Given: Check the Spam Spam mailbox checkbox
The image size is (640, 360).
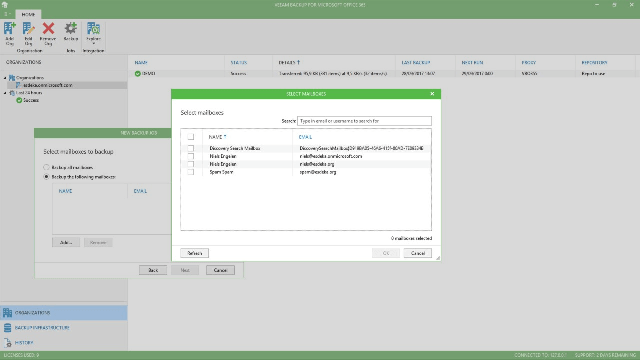Looking at the screenshot, I should [191, 172].
